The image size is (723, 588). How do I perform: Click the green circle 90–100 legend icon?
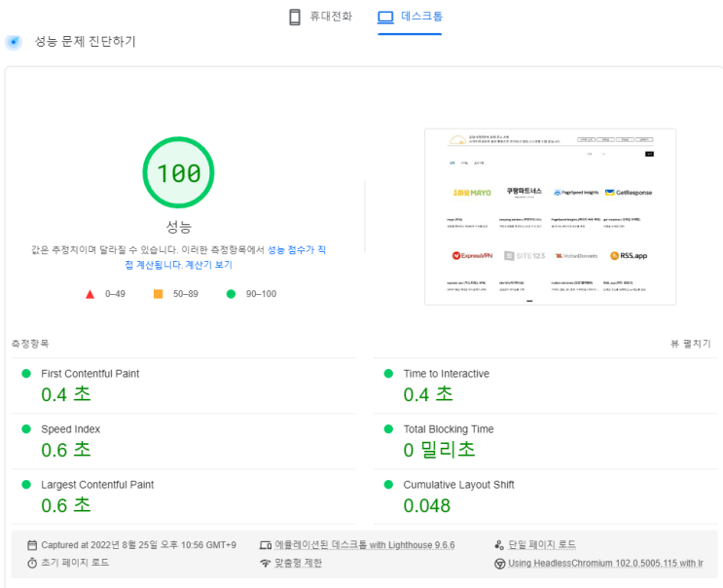(x=231, y=294)
